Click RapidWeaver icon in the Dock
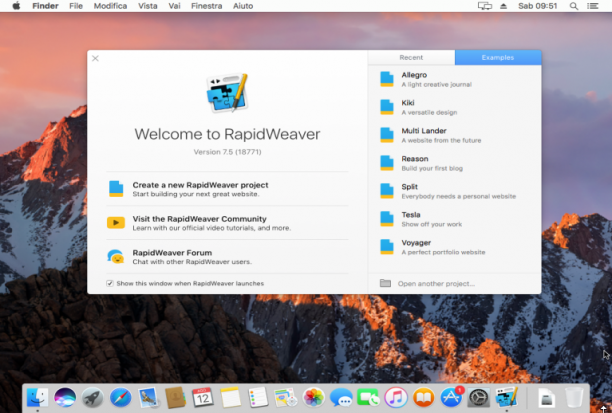 [506, 398]
